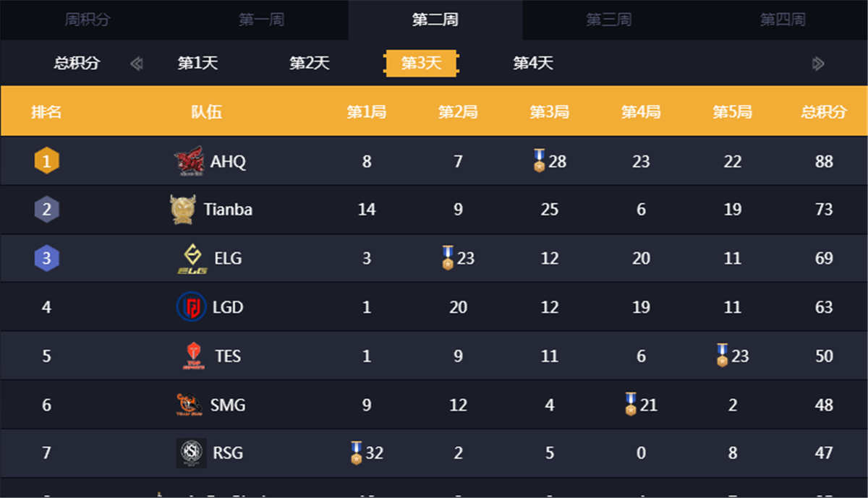Click the RSG team logo
Image resolution: width=868 pixels, height=498 pixels.
[x=191, y=453]
